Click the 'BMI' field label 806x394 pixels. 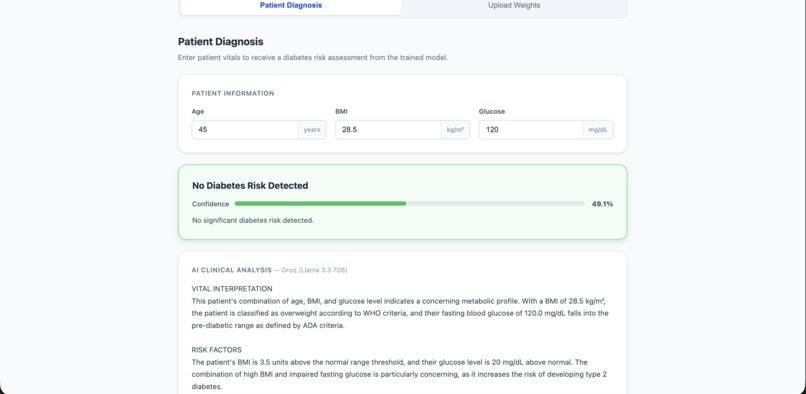pos(341,112)
